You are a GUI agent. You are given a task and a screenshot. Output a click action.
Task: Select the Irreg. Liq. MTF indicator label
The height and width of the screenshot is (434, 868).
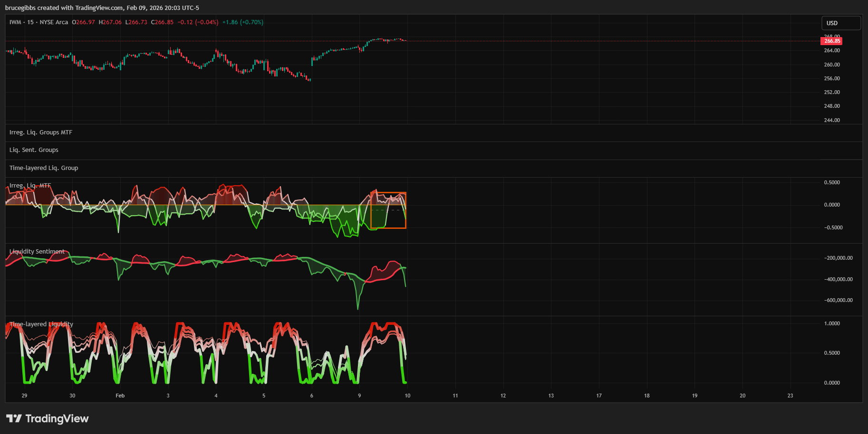click(x=30, y=186)
